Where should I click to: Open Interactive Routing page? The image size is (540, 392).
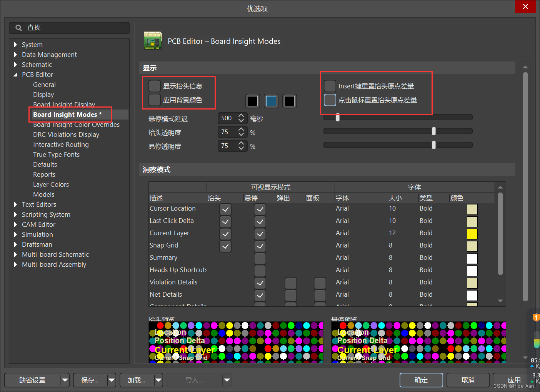coord(61,145)
